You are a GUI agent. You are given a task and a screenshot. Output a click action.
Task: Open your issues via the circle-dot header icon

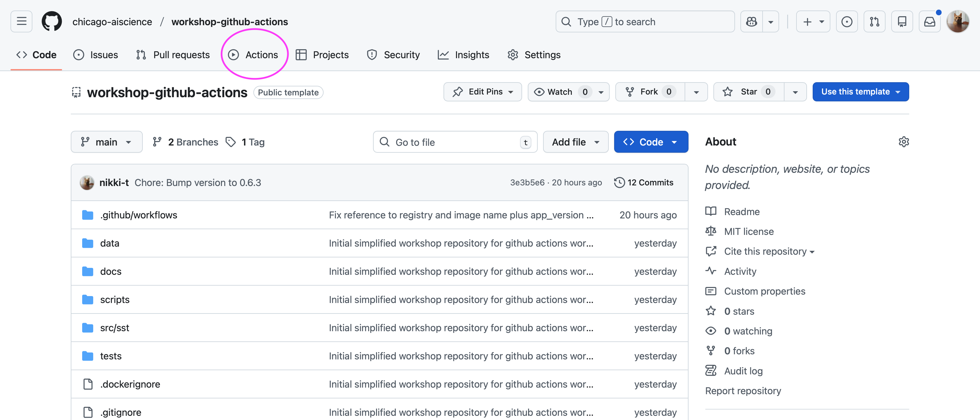(x=847, y=21)
